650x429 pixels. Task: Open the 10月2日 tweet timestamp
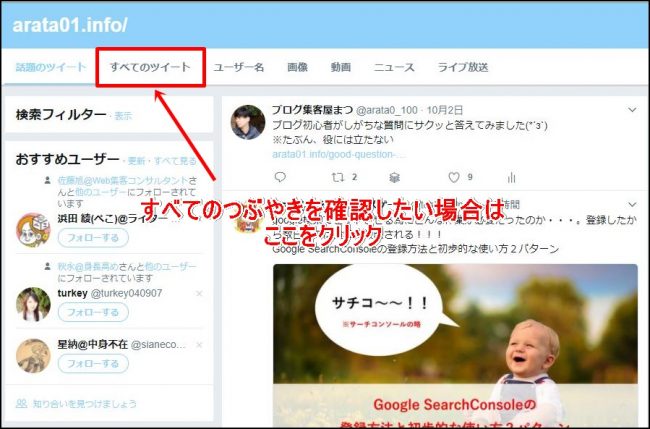[x=445, y=110]
